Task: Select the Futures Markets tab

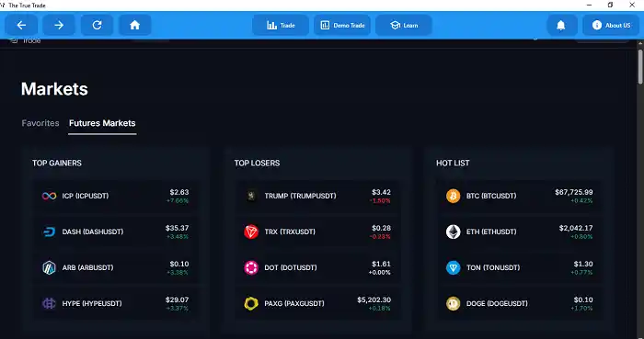Action: 102,123
